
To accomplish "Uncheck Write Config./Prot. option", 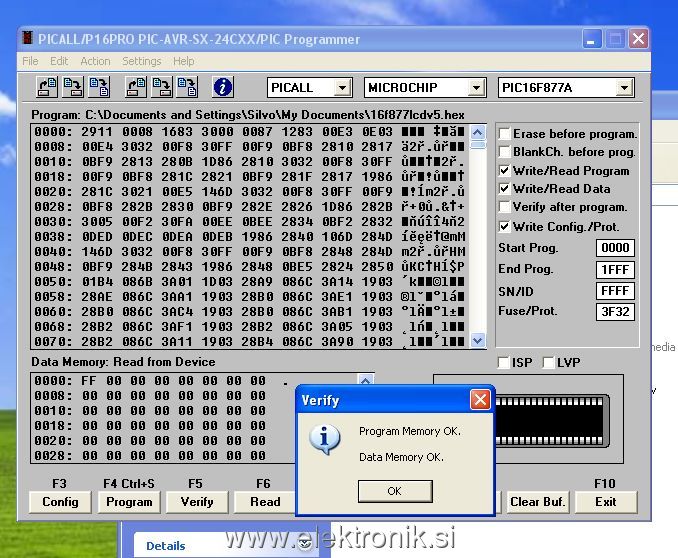I will click(504, 226).
